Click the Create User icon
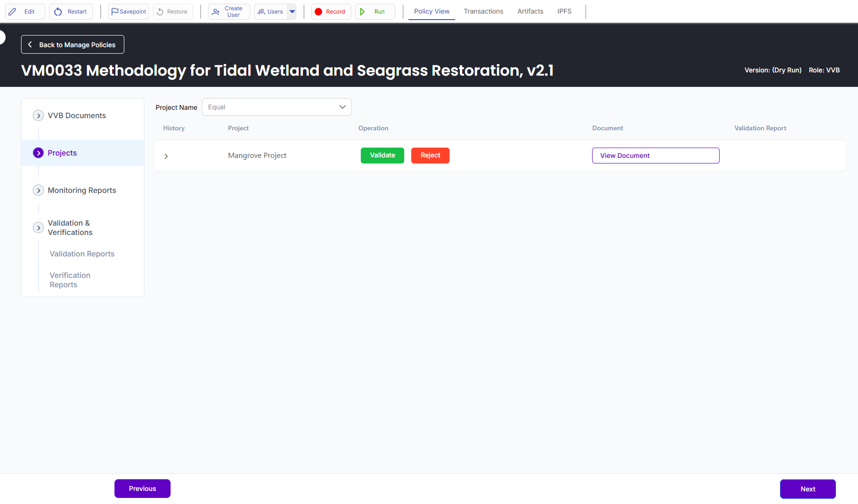 (215, 12)
